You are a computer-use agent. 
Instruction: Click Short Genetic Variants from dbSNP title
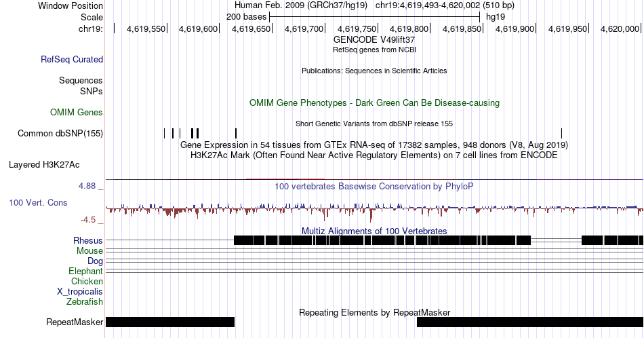[x=374, y=124]
